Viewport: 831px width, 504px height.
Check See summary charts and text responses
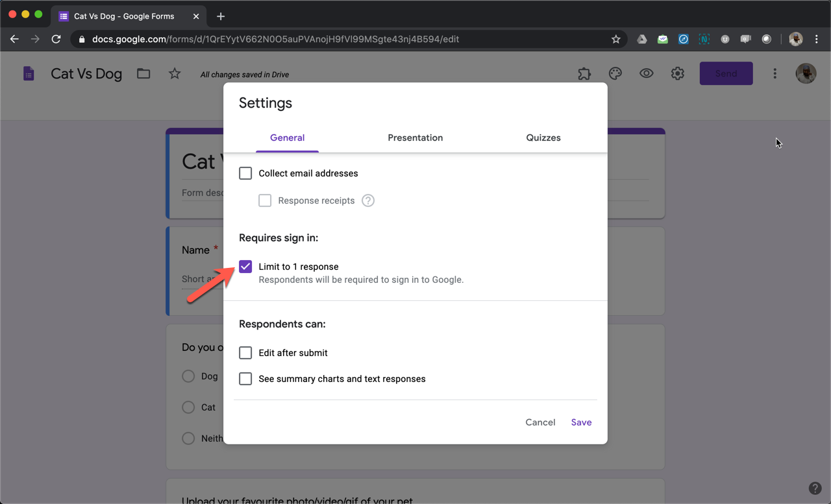pyautogui.click(x=245, y=379)
